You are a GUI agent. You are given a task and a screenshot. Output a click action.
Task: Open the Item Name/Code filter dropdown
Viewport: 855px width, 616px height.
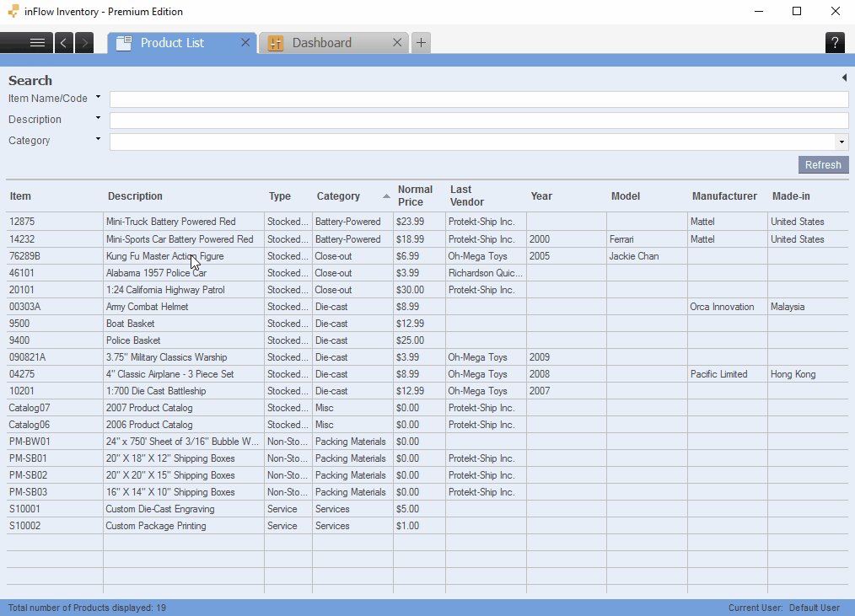[98, 97]
